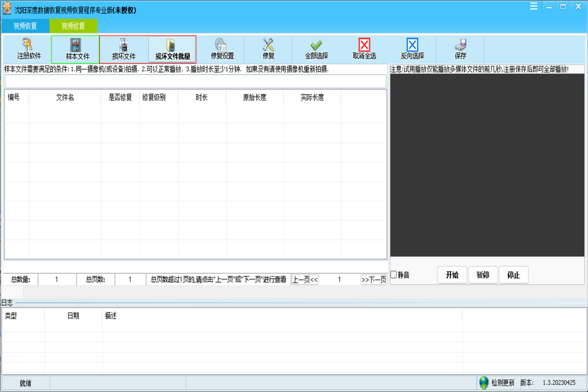
Task: Open the 损坏文件 damaged file tool
Action: coord(124,48)
